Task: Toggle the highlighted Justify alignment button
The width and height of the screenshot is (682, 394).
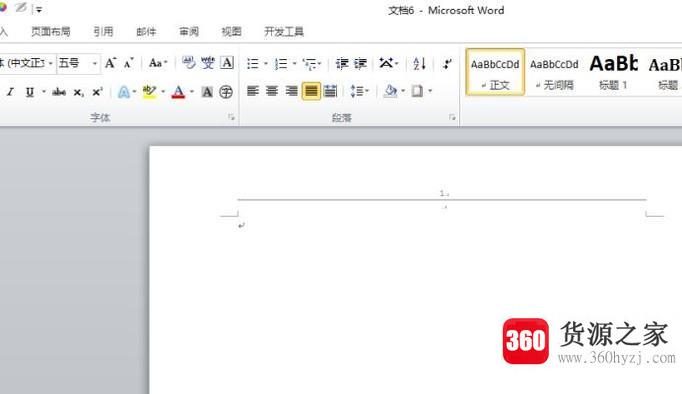Action: [x=311, y=91]
